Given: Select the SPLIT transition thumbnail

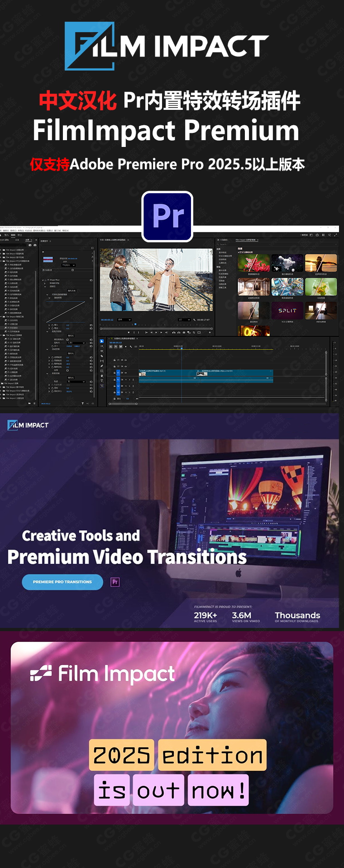Looking at the screenshot, I should tap(287, 311).
